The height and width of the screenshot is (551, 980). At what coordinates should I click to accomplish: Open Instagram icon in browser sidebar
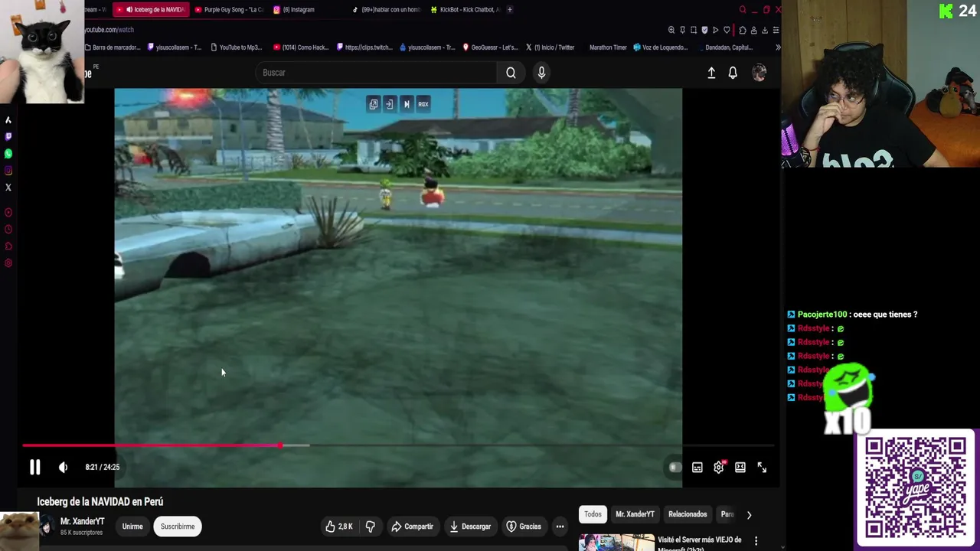click(8, 170)
